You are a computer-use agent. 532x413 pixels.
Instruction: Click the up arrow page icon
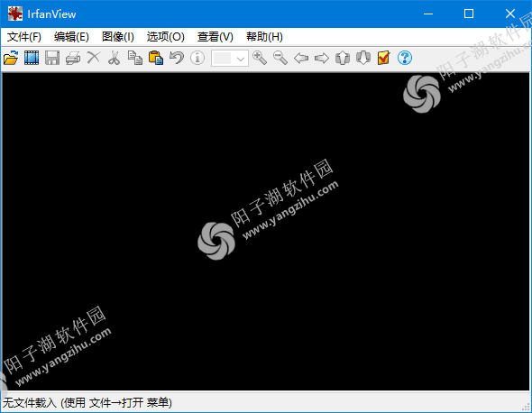point(343,58)
